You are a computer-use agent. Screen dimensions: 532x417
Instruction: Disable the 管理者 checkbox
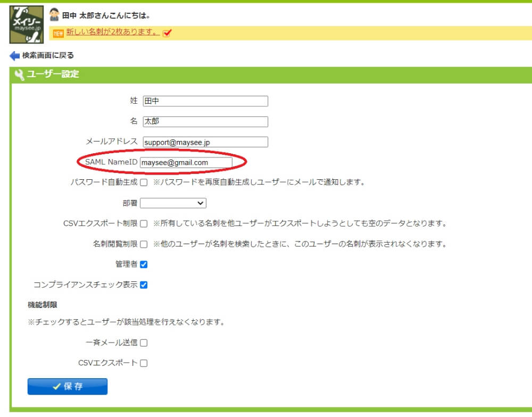(x=143, y=264)
